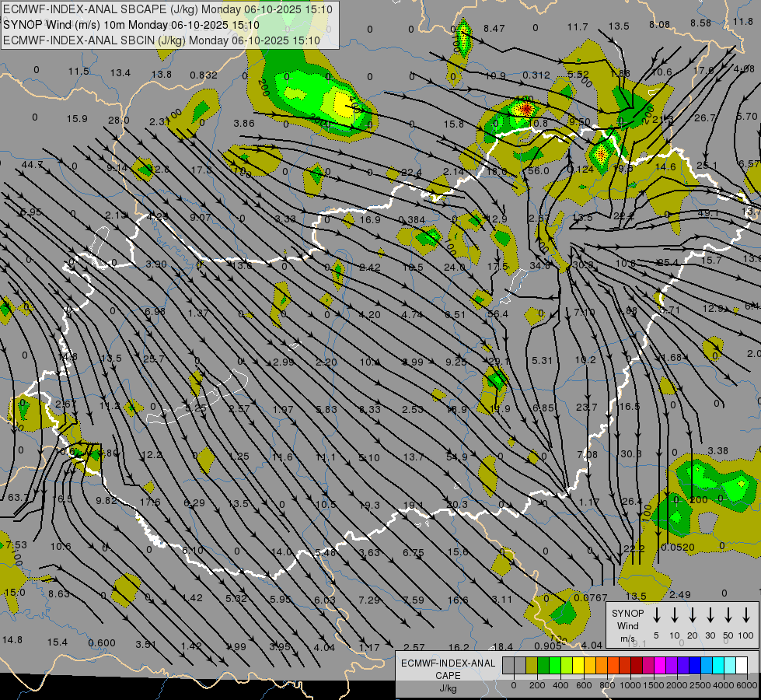Click the '6000' tick label on CAPE scale
Screen dimensions: 761x700
pos(748,685)
